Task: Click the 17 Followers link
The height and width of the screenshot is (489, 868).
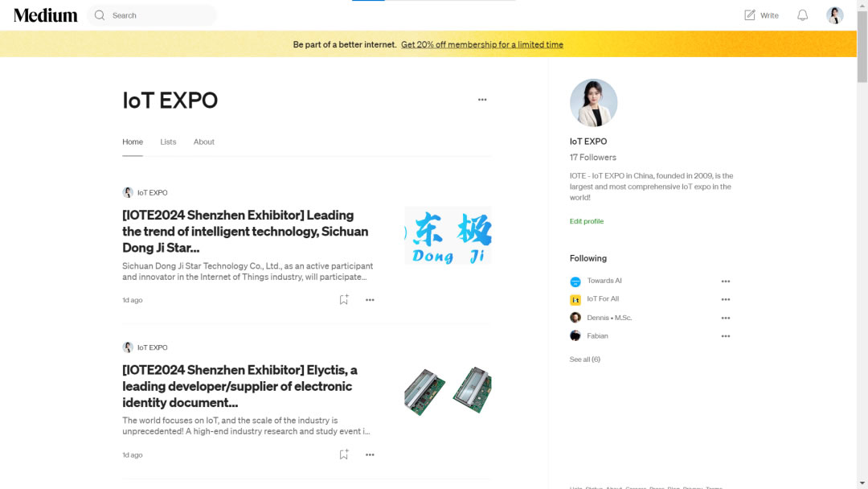Action: tap(593, 158)
